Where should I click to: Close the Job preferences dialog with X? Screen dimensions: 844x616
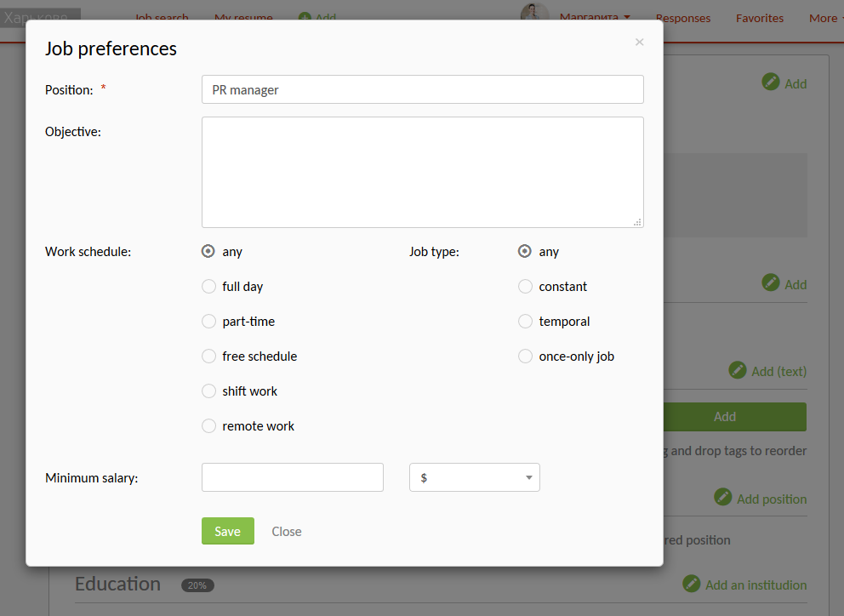[x=639, y=43]
